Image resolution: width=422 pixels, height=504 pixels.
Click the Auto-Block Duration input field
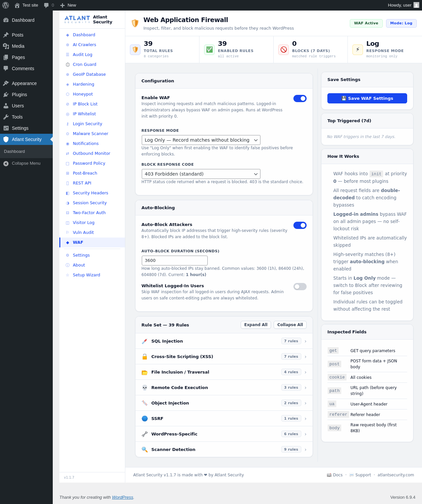point(174,261)
